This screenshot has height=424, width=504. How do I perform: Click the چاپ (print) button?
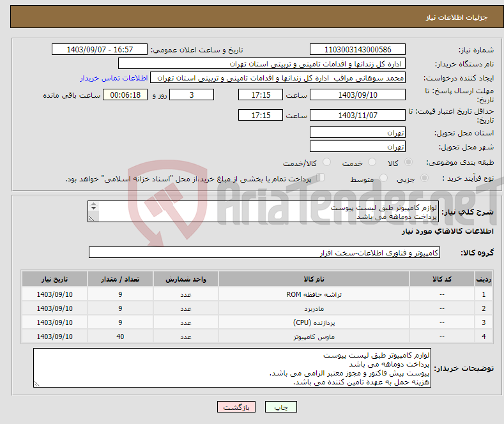click(280, 407)
